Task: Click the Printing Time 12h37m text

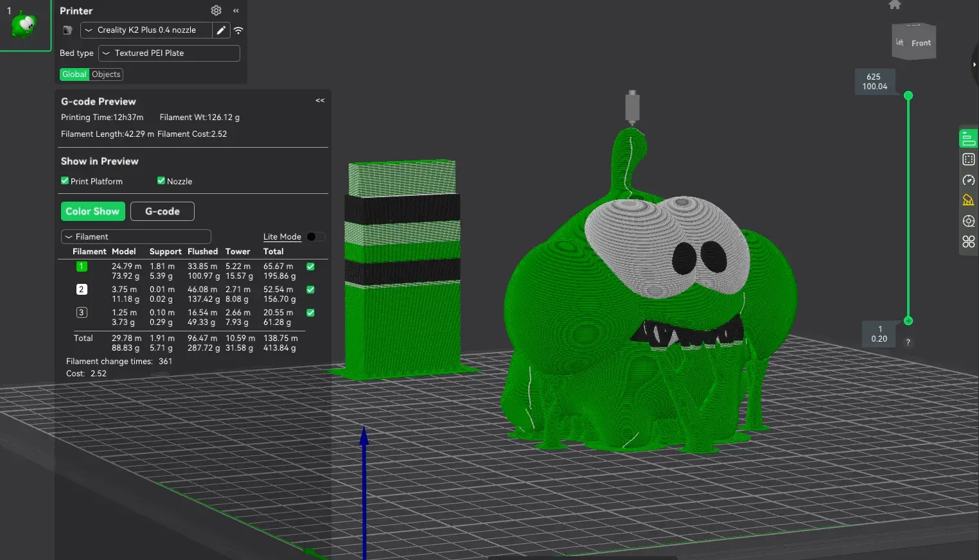Action: (x=102, y=118)
